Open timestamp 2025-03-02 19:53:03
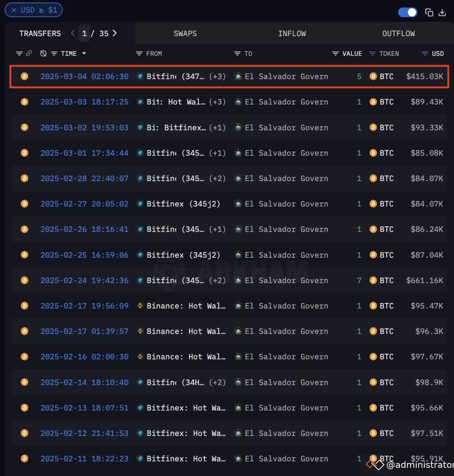The image size is (454, 476). (x=84, y=128)
